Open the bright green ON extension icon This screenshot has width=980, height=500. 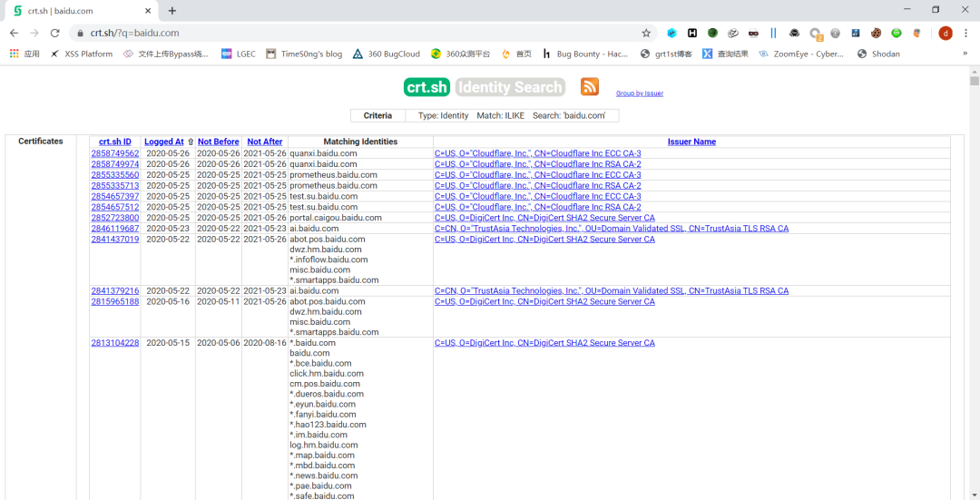897,34
